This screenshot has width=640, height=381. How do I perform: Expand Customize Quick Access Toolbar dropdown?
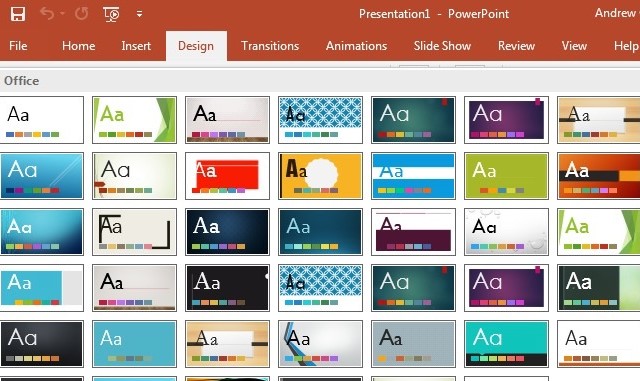click(140, 14)
